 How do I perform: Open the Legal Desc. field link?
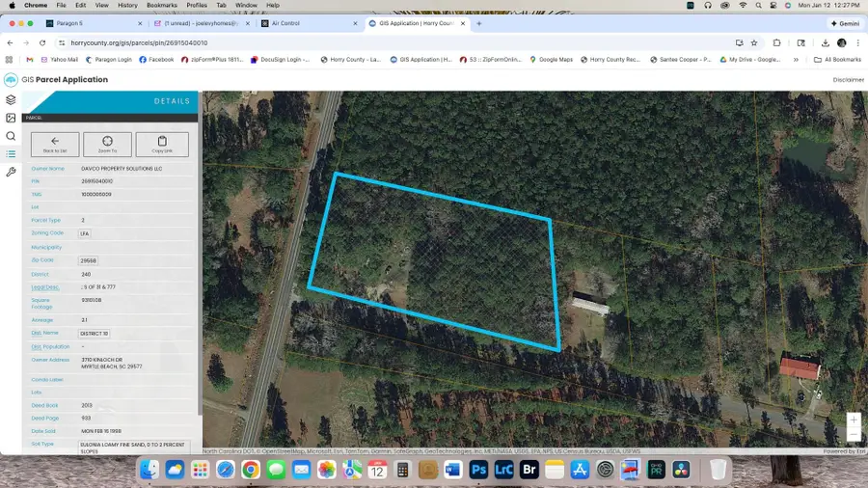pyautogui.click(x=44, y=287)
